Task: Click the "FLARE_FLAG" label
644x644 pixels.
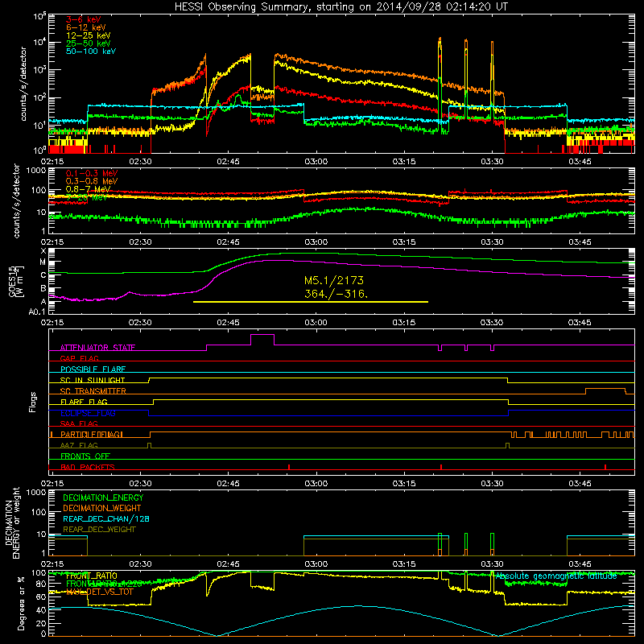Action: (84, 402)
